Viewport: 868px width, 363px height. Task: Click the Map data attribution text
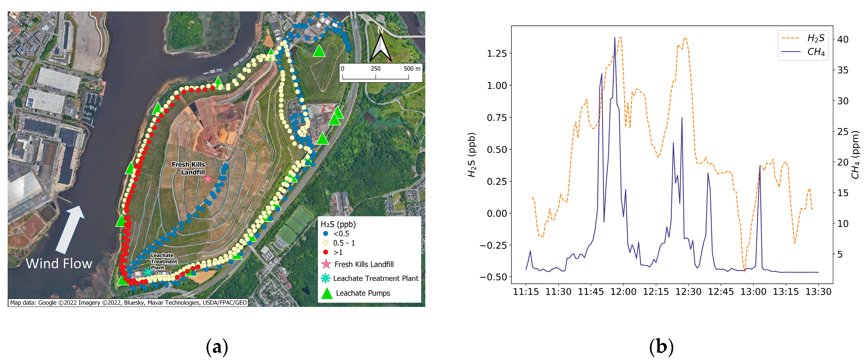(128, 303)
